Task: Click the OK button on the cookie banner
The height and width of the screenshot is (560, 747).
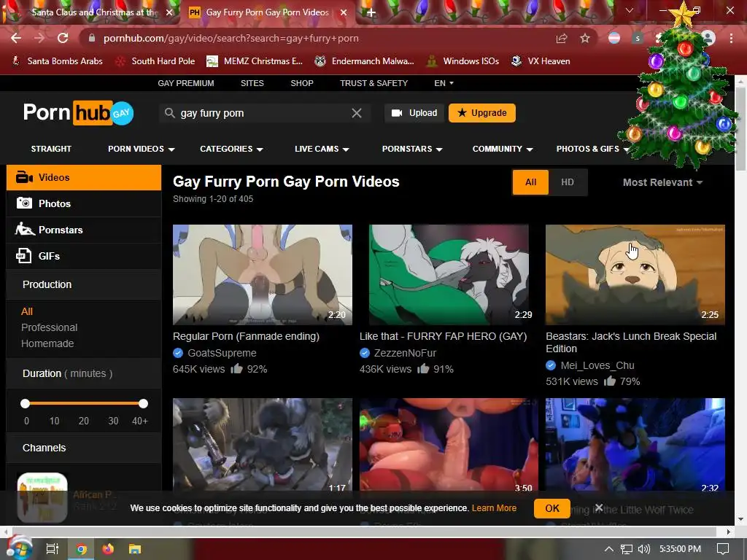Action: 552,508
